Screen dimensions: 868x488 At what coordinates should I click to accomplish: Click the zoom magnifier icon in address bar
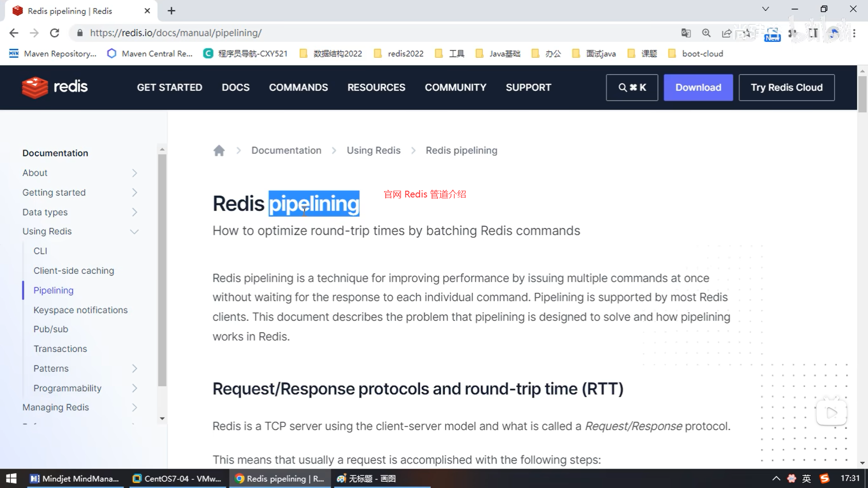pos(706,33)
